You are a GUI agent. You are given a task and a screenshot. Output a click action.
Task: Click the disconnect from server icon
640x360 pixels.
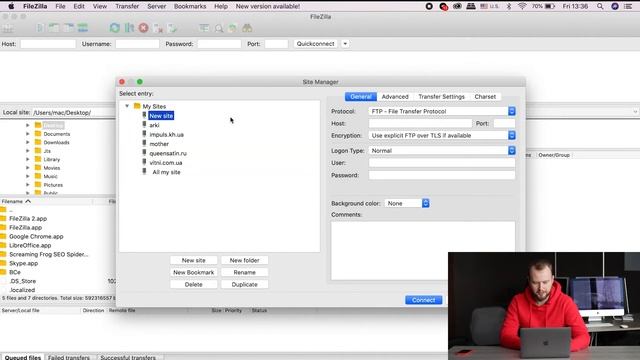(x=158, y=28)
